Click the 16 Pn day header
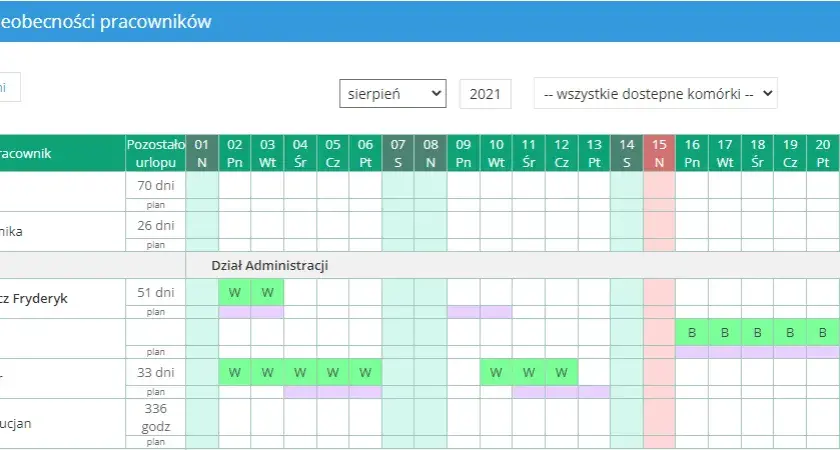This screenshot has height=450, width=840. [692, 153]
